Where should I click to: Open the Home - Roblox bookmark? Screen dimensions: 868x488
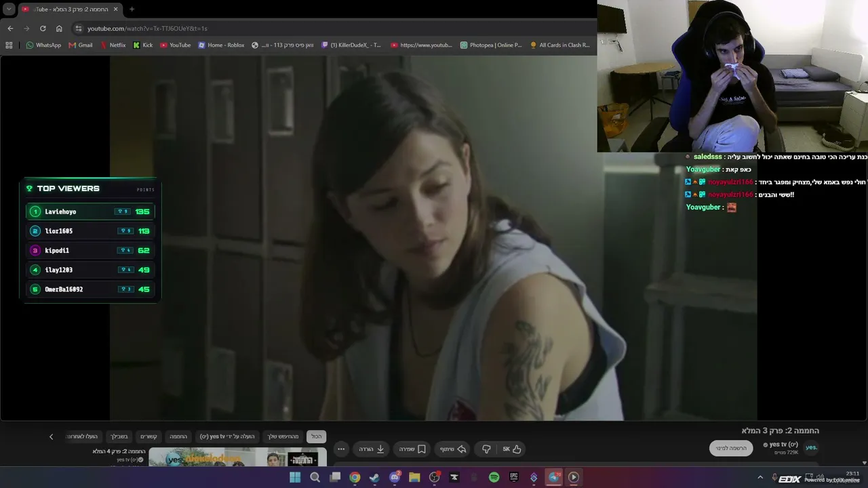click(221, 45)
